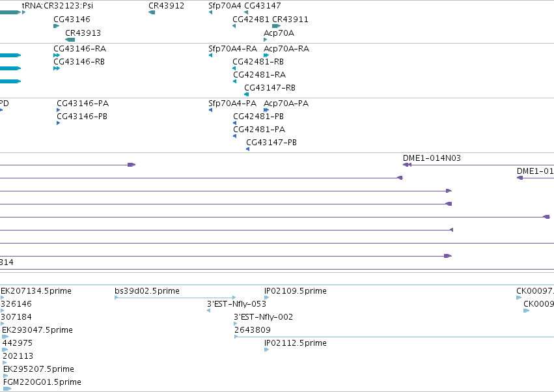
Task: Click the 3'EST-Nfly-053 label
Action: point(237,304)
